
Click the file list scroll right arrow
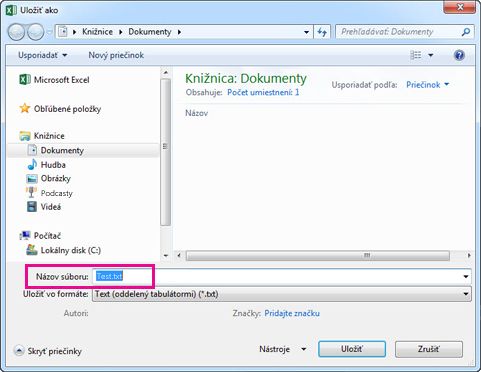tap(469, 256)
